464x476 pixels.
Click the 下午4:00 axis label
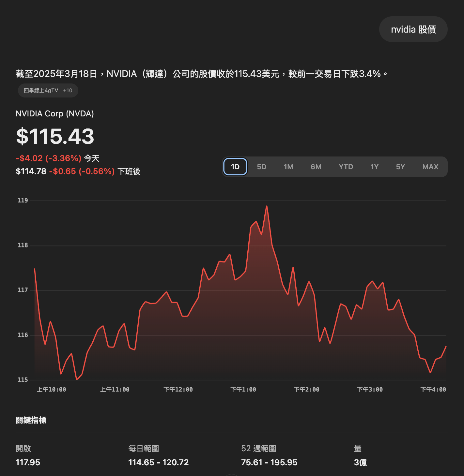[433, 389]
